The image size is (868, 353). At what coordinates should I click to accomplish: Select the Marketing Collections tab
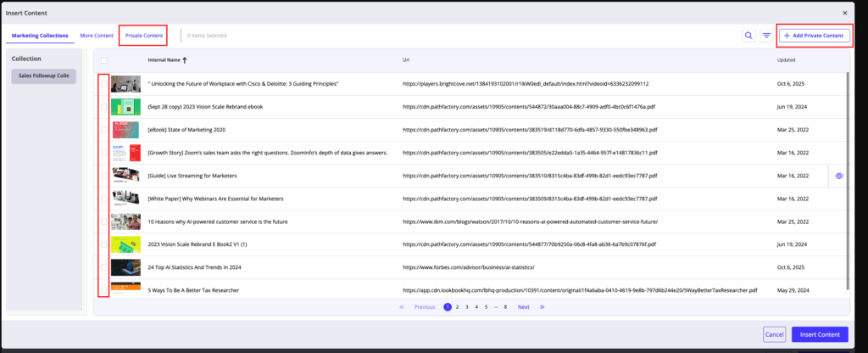(40, 36)
